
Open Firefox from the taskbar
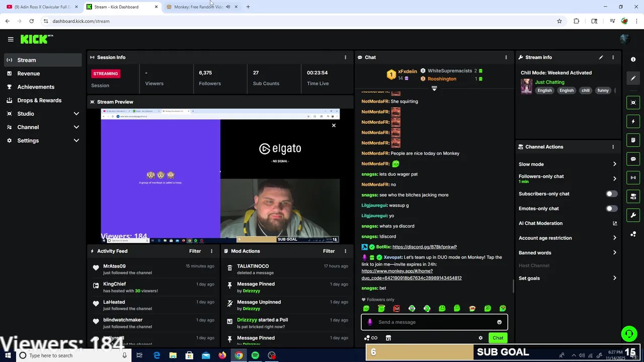pos(222,355)
